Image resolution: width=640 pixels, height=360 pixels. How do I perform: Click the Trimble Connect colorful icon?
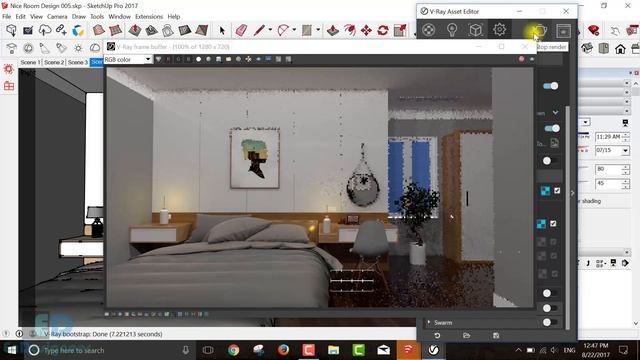(x=78, y=30)
